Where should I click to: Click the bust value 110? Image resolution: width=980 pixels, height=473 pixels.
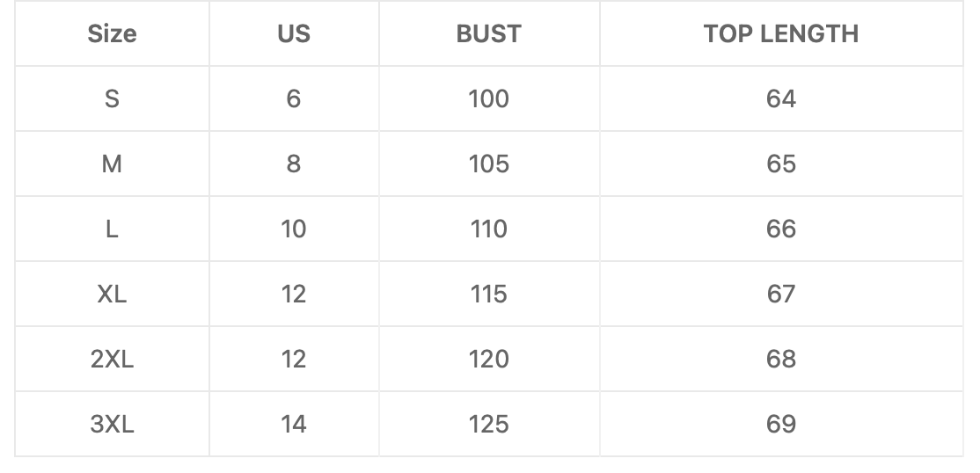(489, 229)
